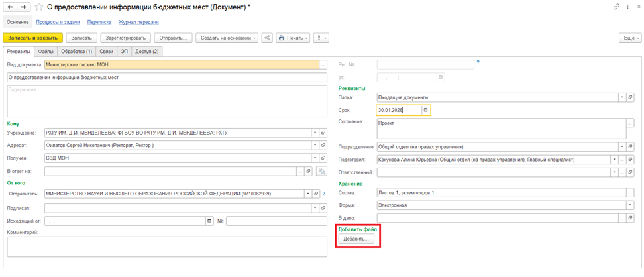Viewport: 644px width, 277px height.
Task: Switch to the Файлы tab
Action: (x=46, y=51)
